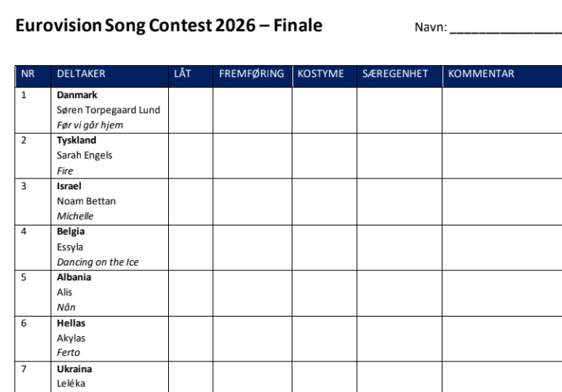Image resolution: width=562 pixels, height=392 pixels.
Task: Click the FREMFØRING cell for Albania
Action: pyautogui.click(x=252, y=294)
